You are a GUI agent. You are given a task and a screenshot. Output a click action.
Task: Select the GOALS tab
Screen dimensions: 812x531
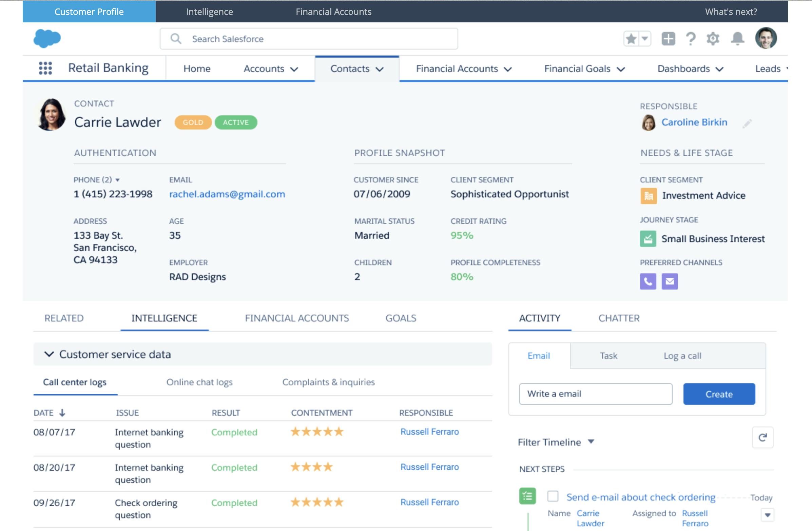[x=401, y=318]
